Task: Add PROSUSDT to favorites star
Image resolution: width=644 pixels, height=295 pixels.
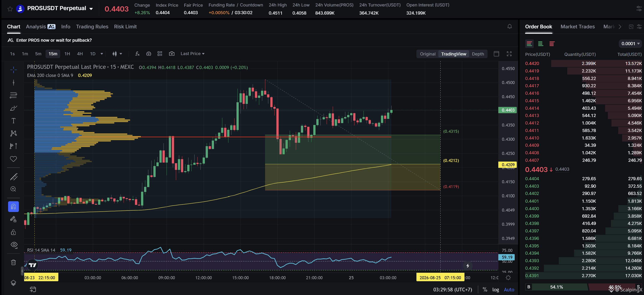Action: [x=10, y=9]
